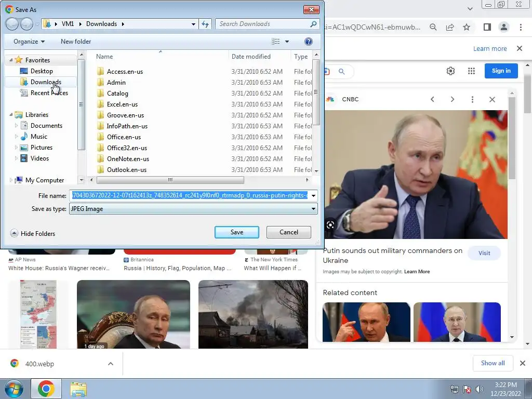Expand the Pictures library
Viewport: 532px width, 399px height.
pyautogui.click(x=16, y=147)
